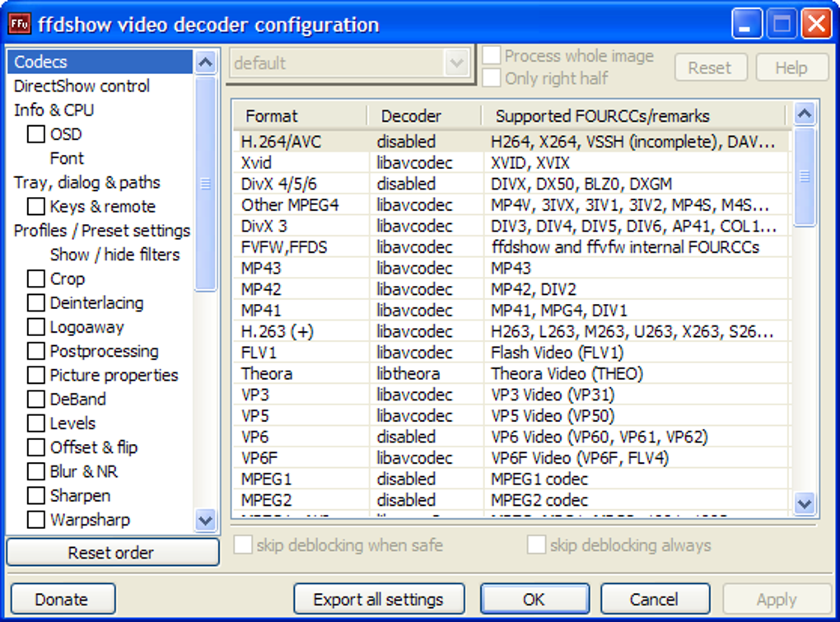
Task: Enable the DeBand checkbox
Action: (36, 399)
